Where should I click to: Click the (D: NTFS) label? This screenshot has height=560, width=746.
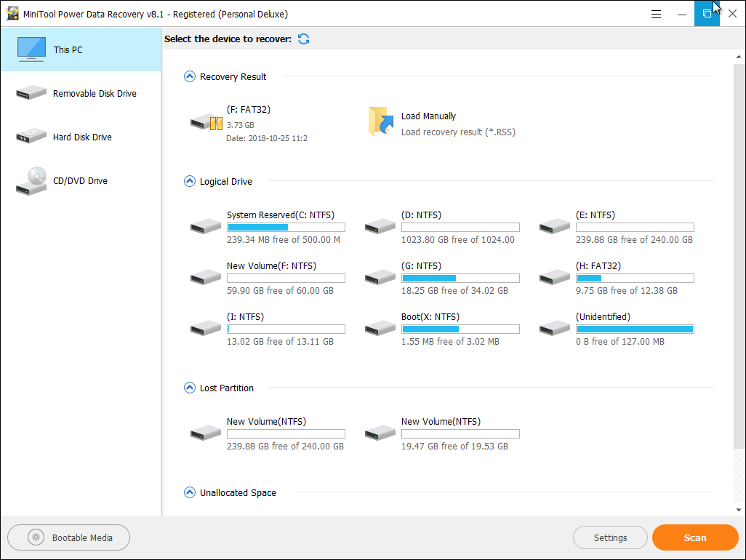[421, 215]
